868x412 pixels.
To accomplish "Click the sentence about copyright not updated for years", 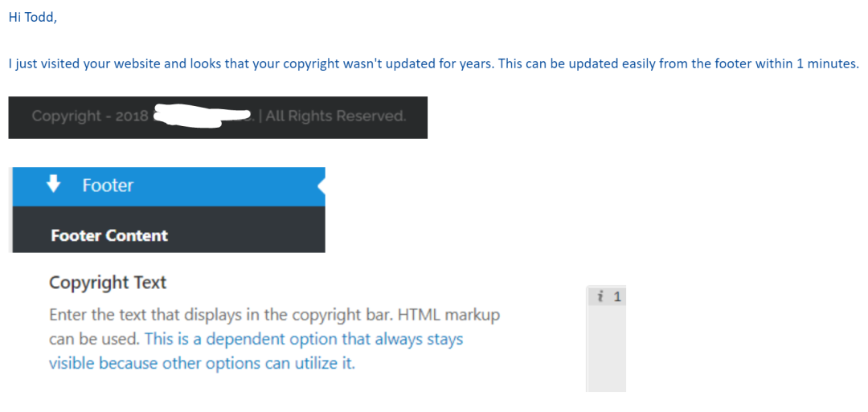I will [x=433, y=63].
